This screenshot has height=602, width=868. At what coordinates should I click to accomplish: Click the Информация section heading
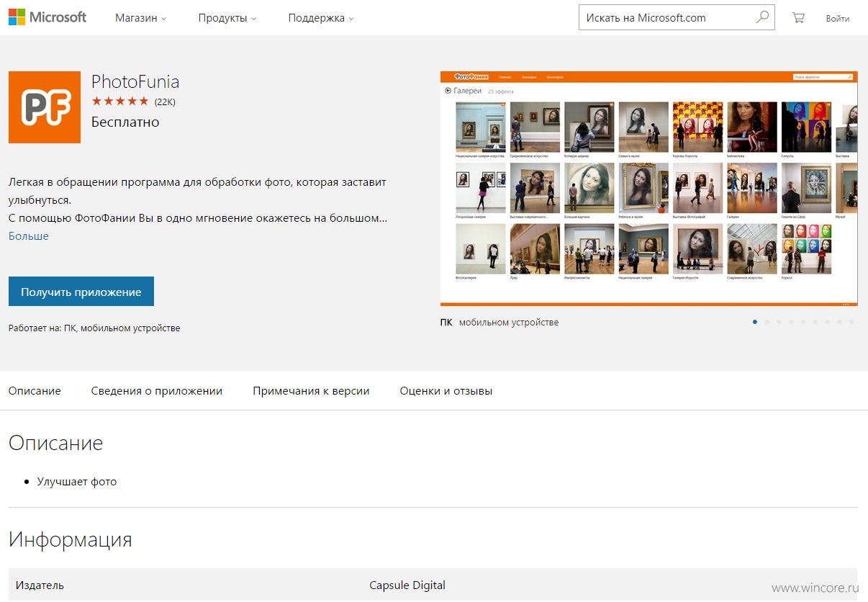(71, 539)
